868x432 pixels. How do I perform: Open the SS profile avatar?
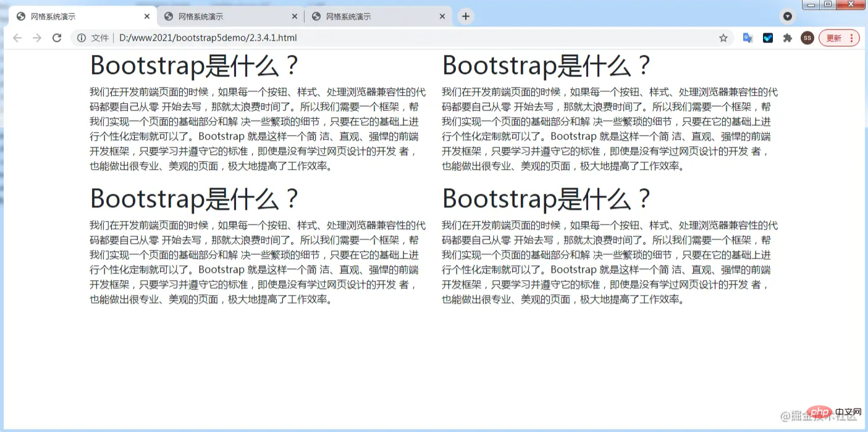click(x=807, y=38)
